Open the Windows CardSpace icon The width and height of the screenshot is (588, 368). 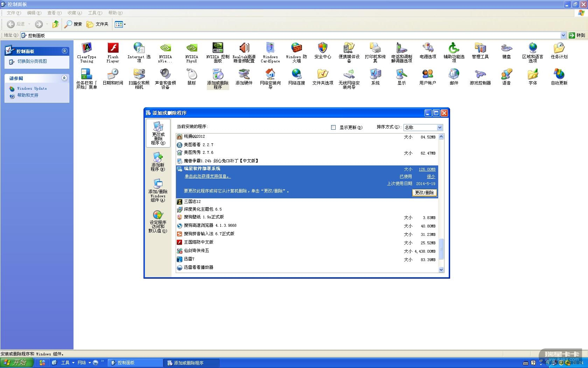[x=270, y=53]
